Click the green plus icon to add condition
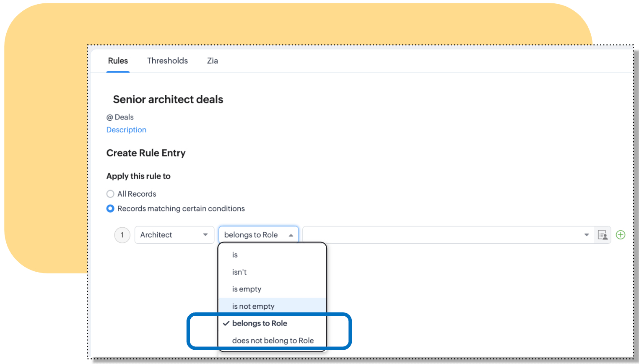639x364 pixels. (x=621, y=235)
